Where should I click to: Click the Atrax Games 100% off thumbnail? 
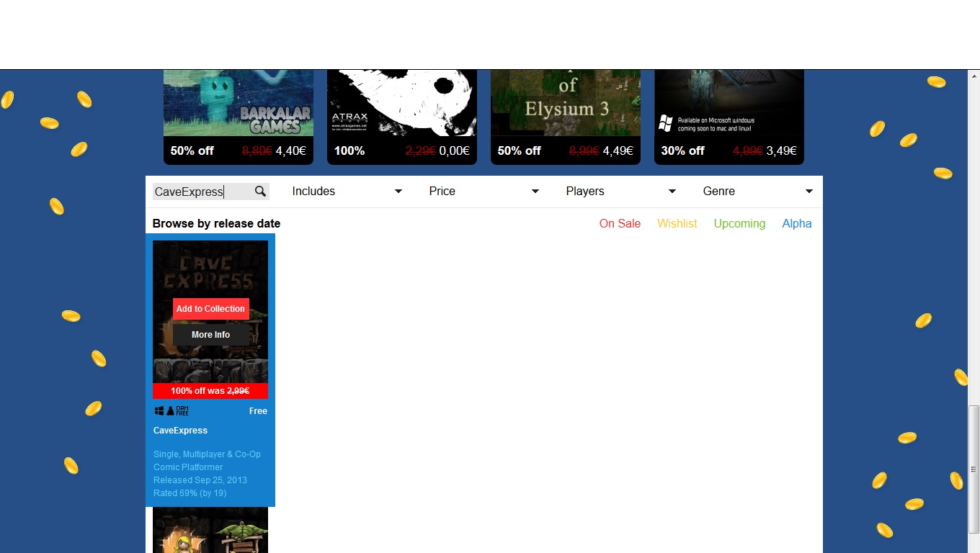point(402,102)
